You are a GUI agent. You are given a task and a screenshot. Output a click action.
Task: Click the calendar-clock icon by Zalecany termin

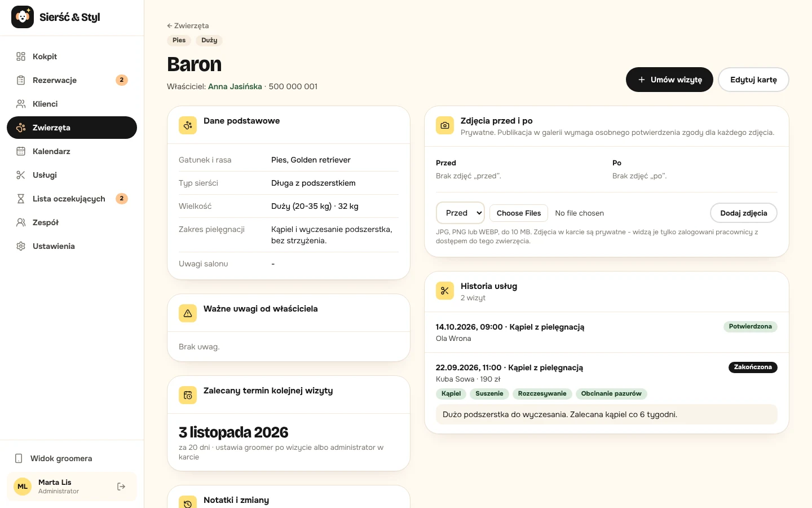coord(188,395)
